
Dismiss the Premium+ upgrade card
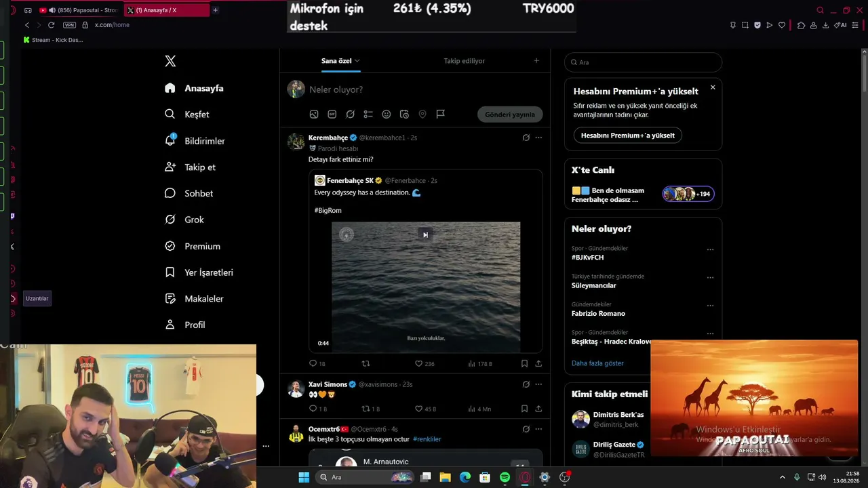coord(713,87)
